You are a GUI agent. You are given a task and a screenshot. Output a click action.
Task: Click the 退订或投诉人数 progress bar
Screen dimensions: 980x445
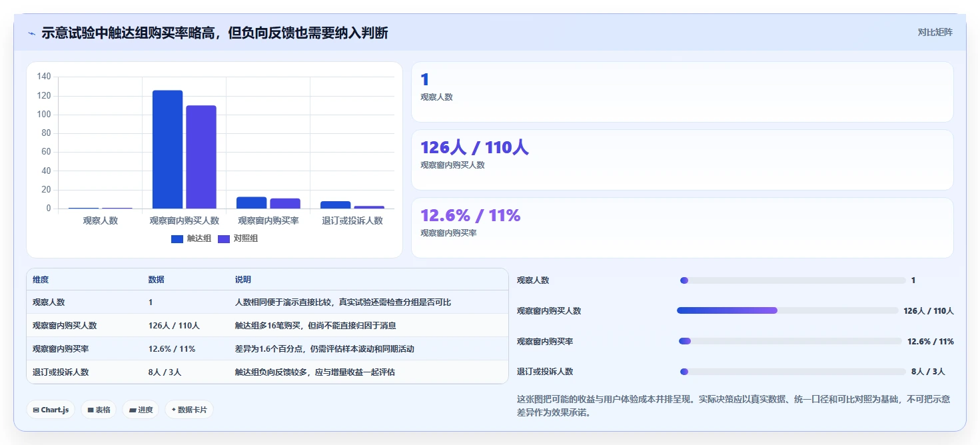(x=793, y=372)
